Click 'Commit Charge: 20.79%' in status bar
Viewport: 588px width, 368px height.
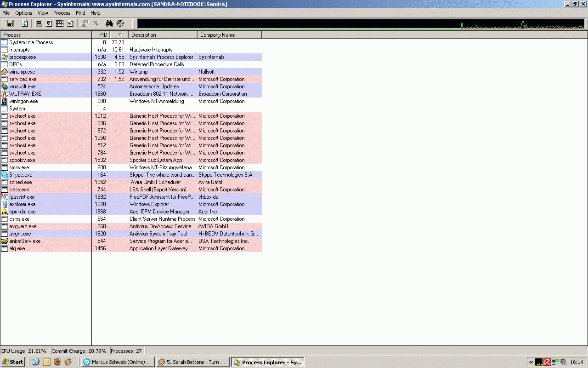(x=79, y=351)
